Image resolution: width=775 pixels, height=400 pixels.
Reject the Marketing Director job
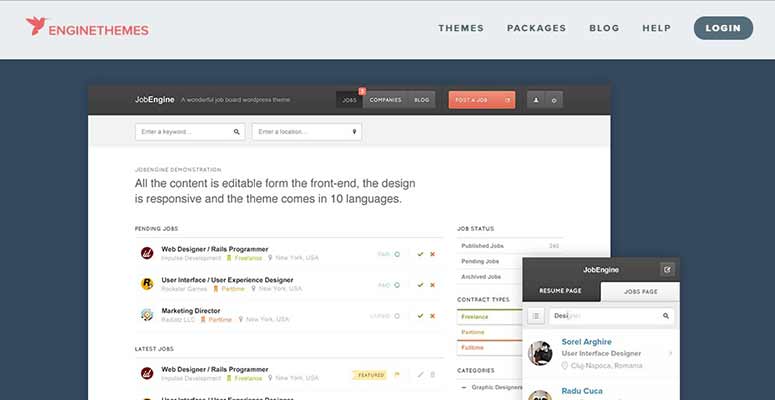tap(432, 316)
